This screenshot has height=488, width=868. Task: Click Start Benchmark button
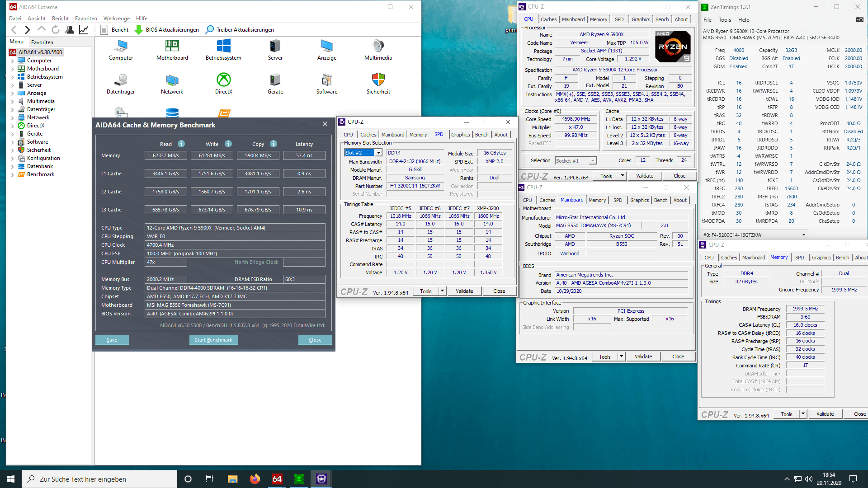[213, 340]
